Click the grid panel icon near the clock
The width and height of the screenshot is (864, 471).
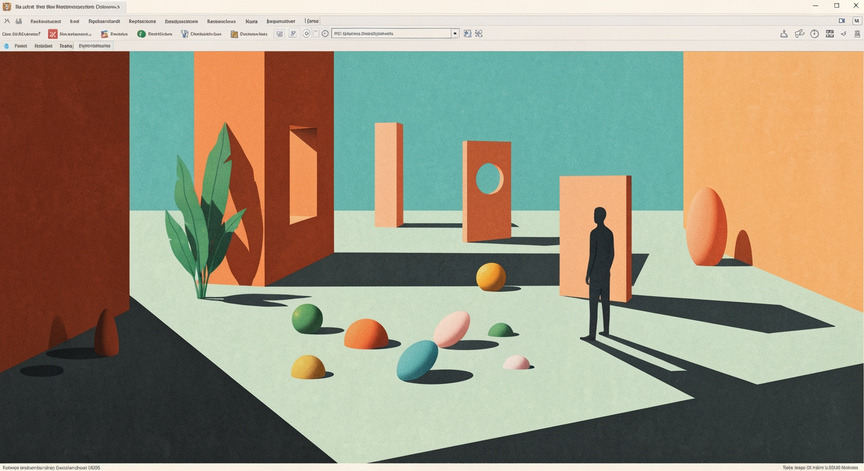pyautogui.click(x=829, y=34)
